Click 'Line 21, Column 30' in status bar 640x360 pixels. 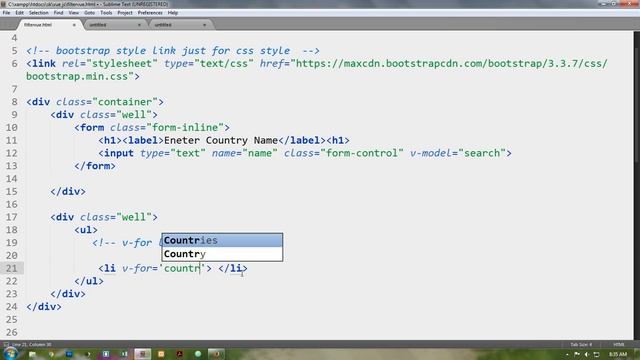click(x=31, y=344)
